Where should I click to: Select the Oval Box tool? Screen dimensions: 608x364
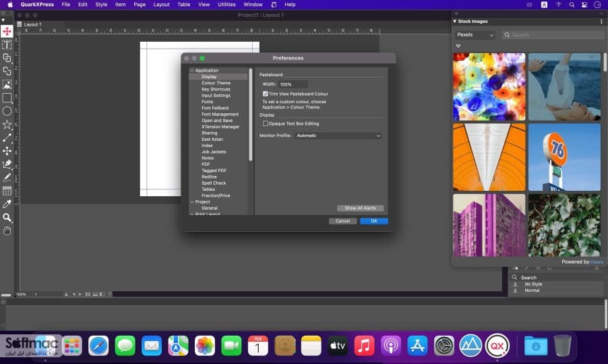(x=7, y=111)
